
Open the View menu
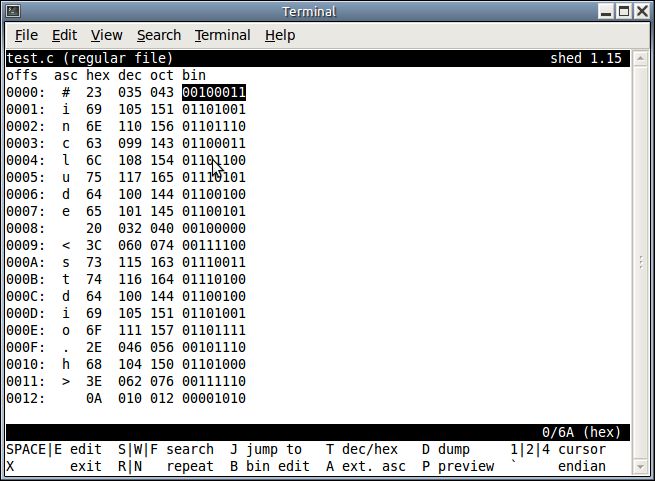point(107,35)
